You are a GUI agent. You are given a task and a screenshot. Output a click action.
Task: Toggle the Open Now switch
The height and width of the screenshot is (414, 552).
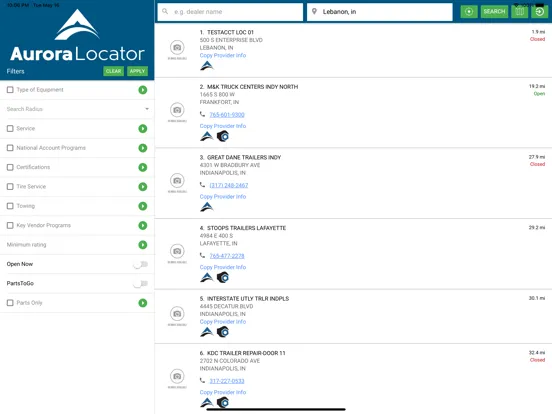[x=140, y=264]
